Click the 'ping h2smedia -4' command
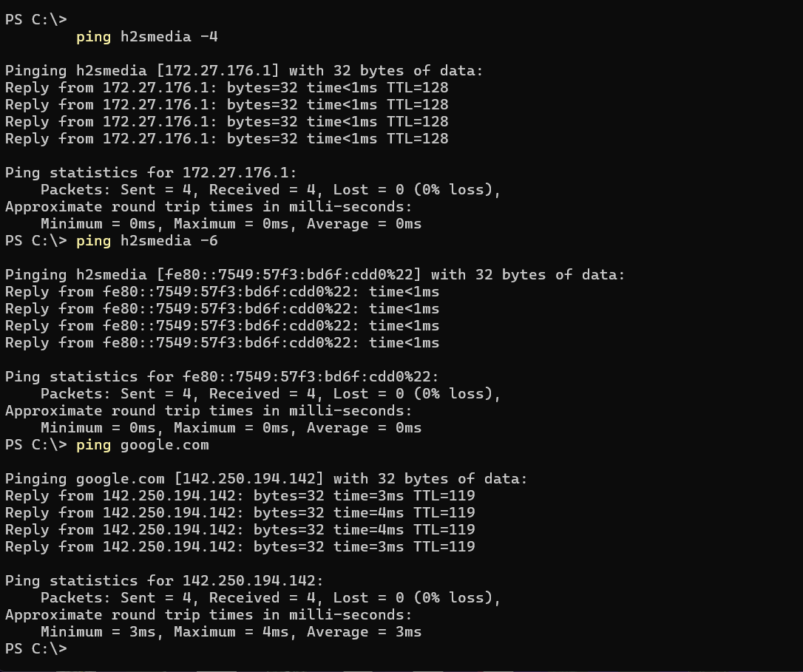 click(146, 36)
